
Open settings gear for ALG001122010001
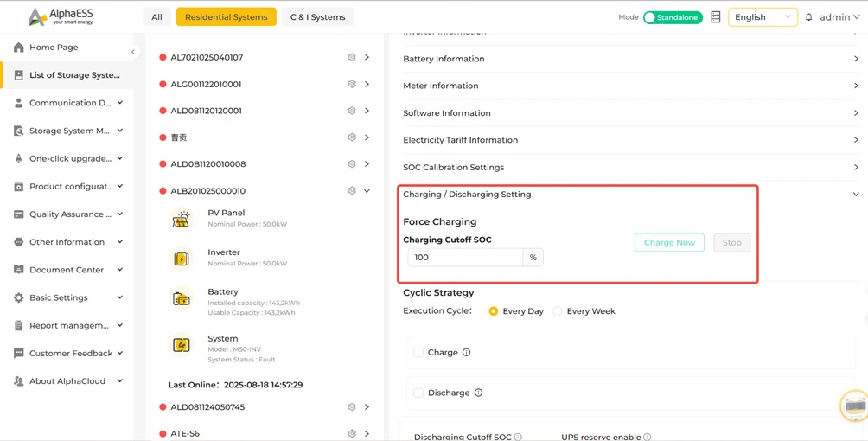point(352,84)
